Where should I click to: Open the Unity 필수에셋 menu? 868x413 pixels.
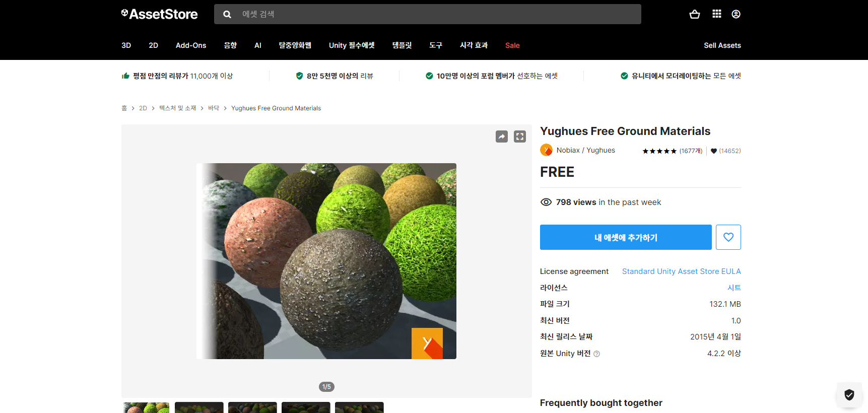(x=352, y=45)
